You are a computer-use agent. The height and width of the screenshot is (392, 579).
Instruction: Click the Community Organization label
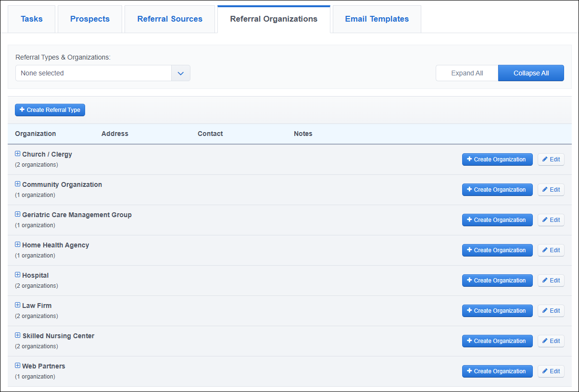pyautogui.click(x=62, y=184)
